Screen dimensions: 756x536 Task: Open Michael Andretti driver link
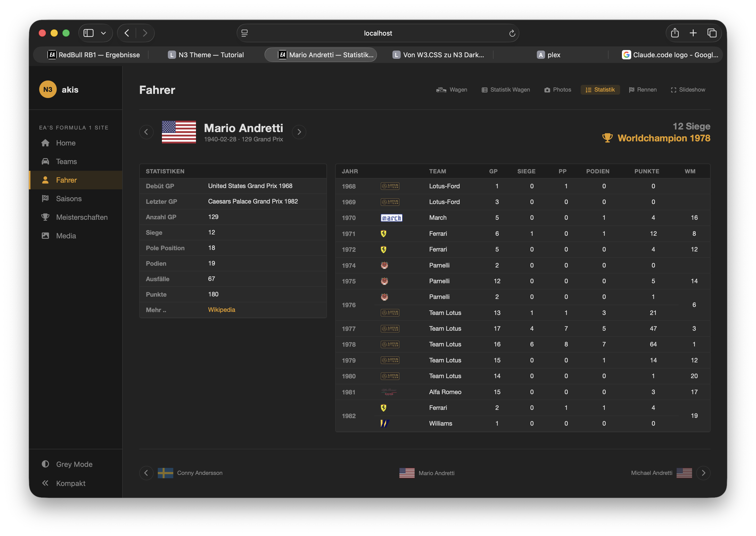click(x=651, y=473)
